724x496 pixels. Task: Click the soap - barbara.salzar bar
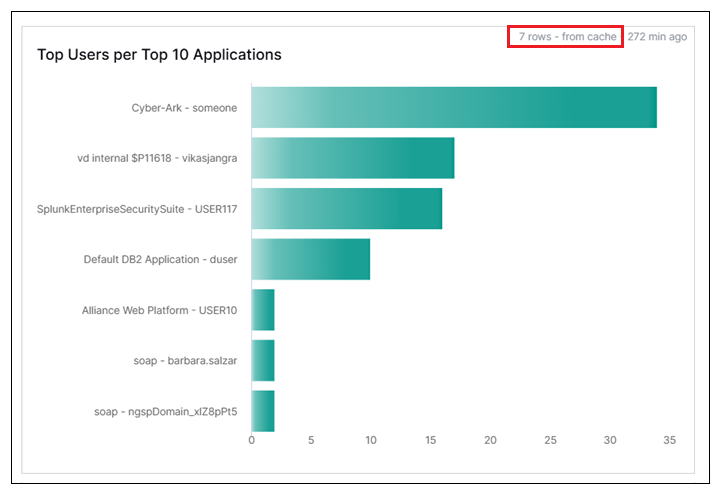tap(263, 360)
